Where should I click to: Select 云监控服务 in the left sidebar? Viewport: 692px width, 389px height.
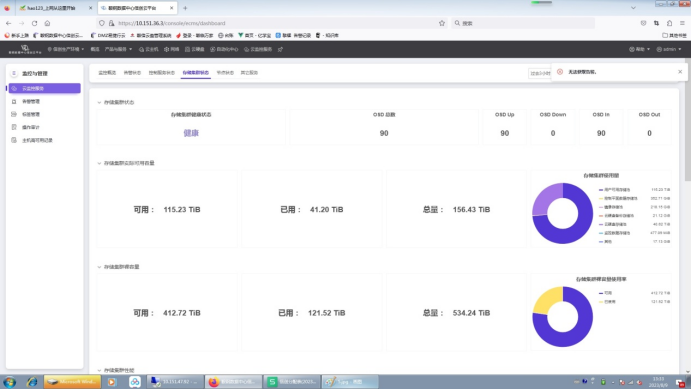click(x=45, y=88)
